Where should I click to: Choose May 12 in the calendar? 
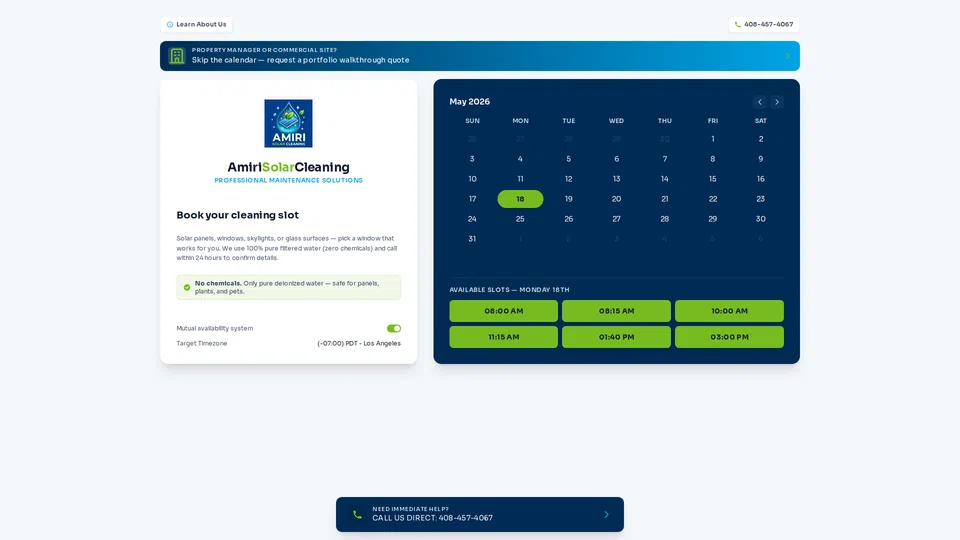(568, 179)
